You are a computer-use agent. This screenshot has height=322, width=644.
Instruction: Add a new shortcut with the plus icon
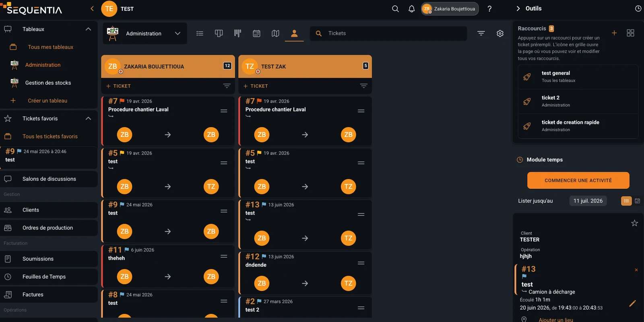[x=614, y=33]
